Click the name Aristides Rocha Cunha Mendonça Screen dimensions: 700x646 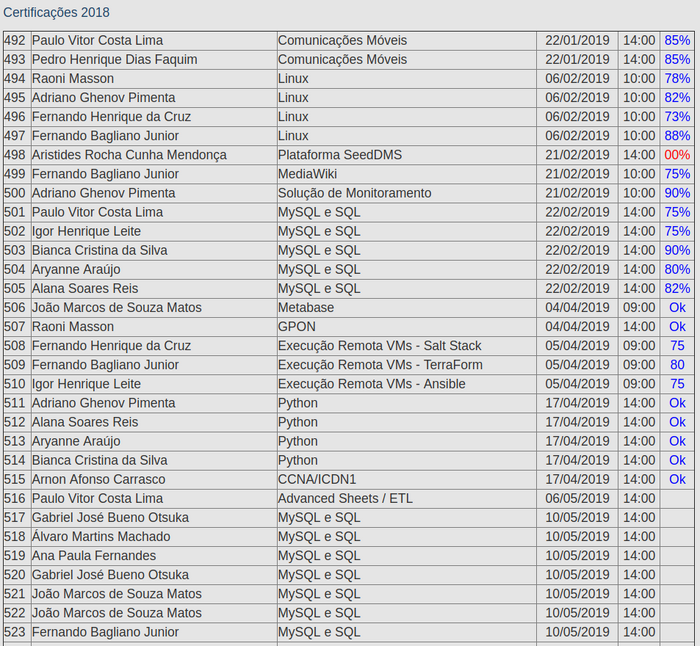coord(129,155)
